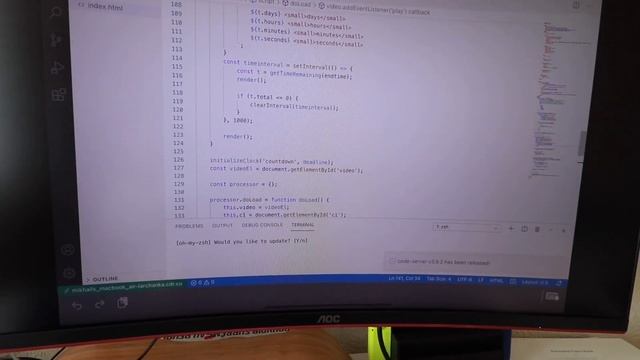
Task: Switch to the OUTPUT panel tab
Action: [x=222, y=225]
